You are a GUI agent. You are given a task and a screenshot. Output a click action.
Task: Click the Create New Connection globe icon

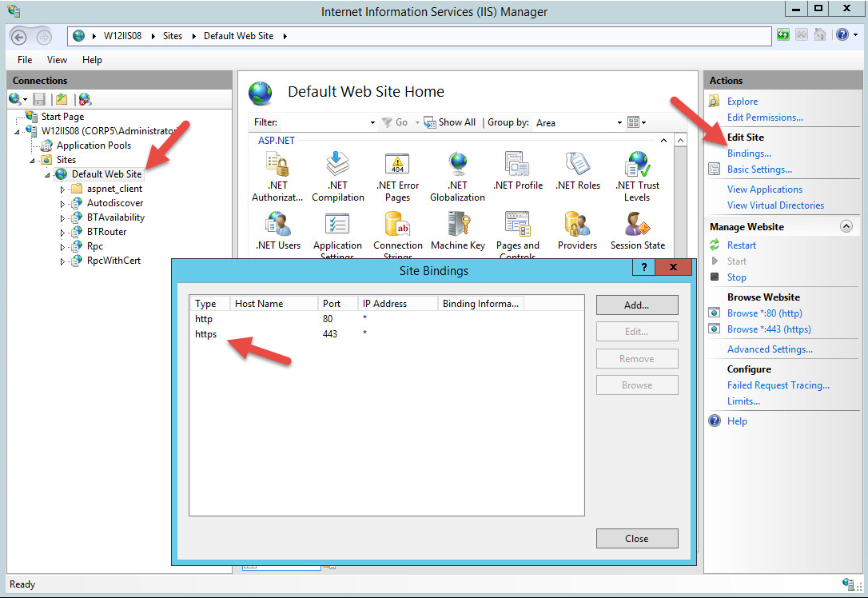14,99
